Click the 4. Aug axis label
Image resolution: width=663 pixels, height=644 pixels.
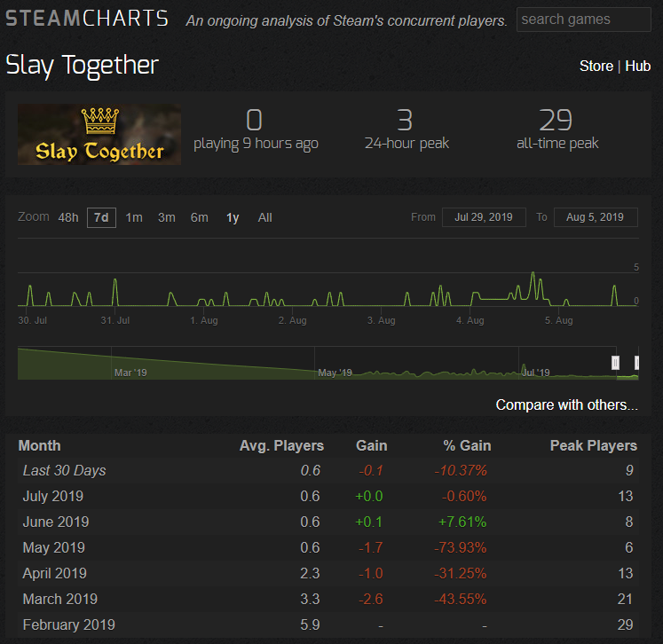click(470, 320)
